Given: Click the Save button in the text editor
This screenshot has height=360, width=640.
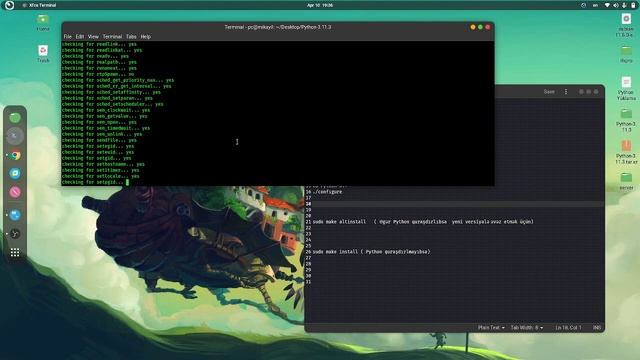Looking at the screenshot, I should 549,92.
